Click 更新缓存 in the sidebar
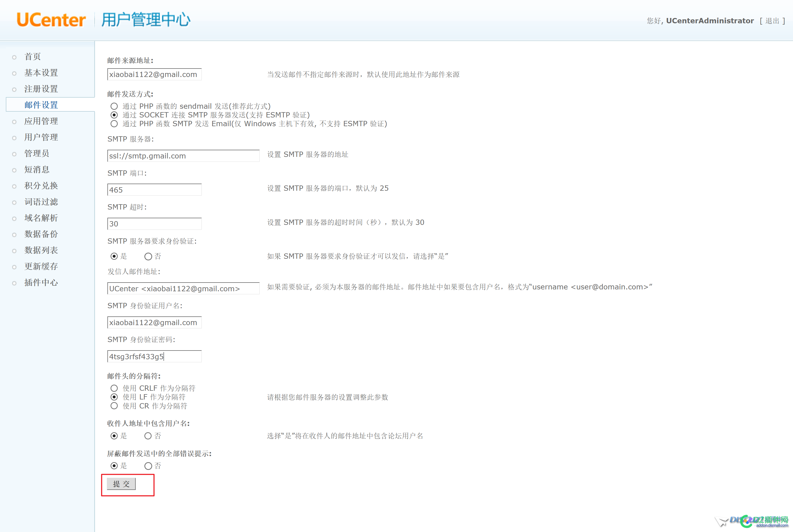The image size is (793, 532). pos(41,266)
